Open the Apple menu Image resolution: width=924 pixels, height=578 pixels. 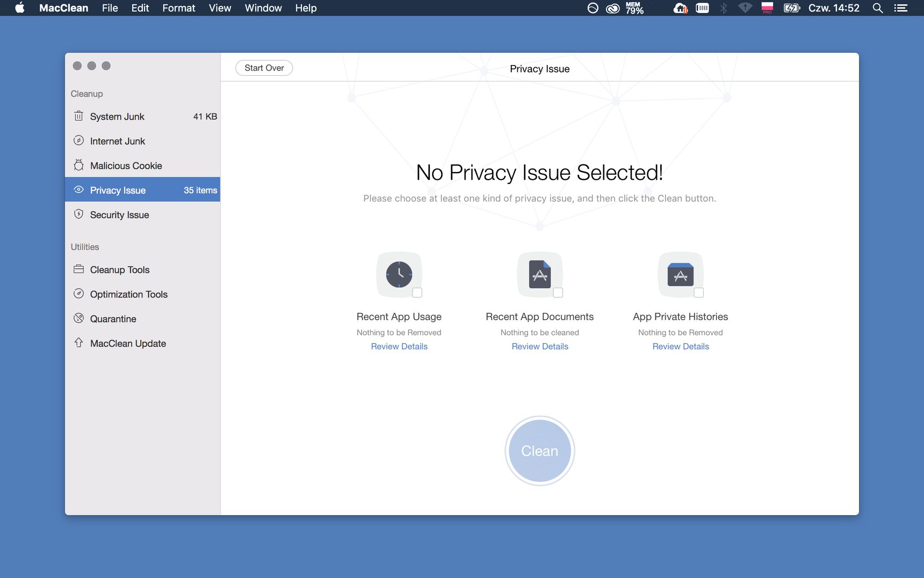coord(20,8)
